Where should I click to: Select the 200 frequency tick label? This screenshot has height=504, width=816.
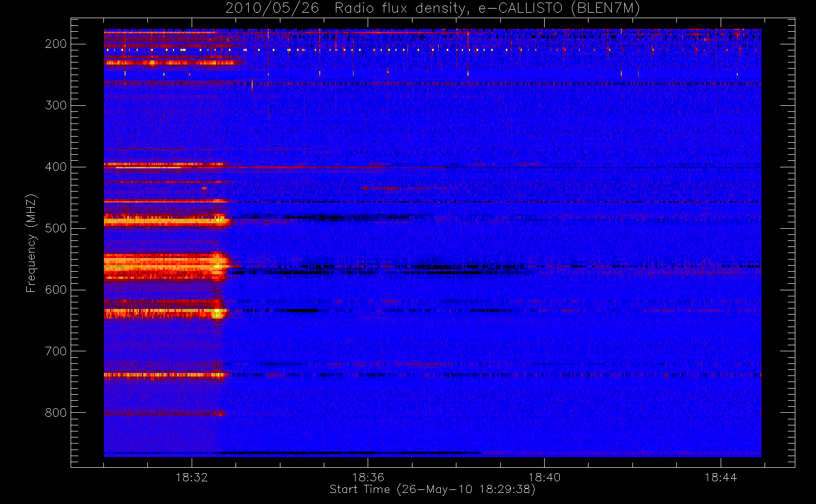[56, 44]
